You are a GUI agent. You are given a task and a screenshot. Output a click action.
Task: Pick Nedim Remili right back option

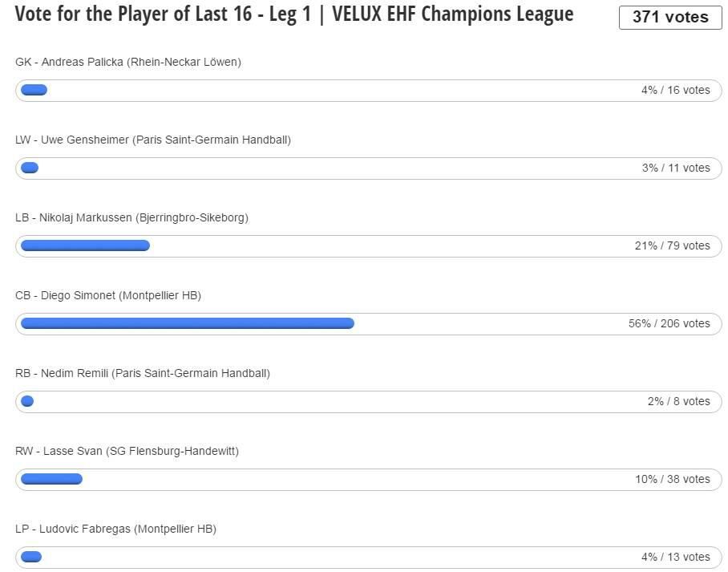pos(143,373)
